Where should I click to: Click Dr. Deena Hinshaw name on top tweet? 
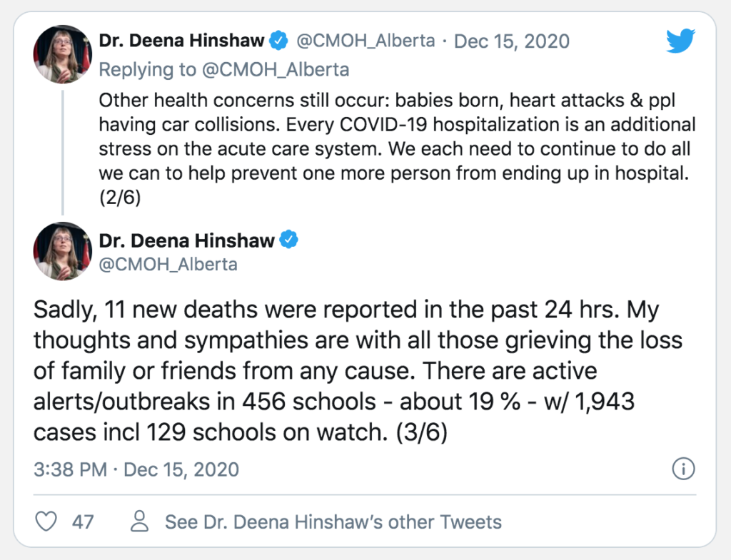[x=182, y=41]
